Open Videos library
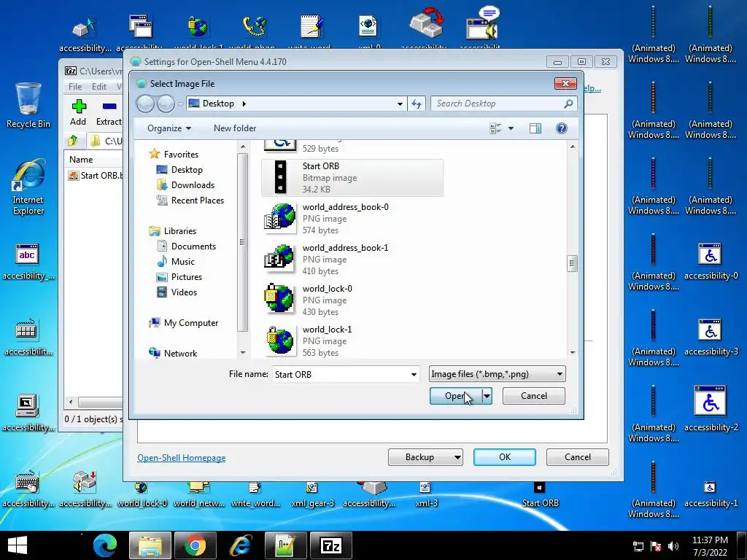Screen dimensions: 747x560 click(x=177, y=292)
